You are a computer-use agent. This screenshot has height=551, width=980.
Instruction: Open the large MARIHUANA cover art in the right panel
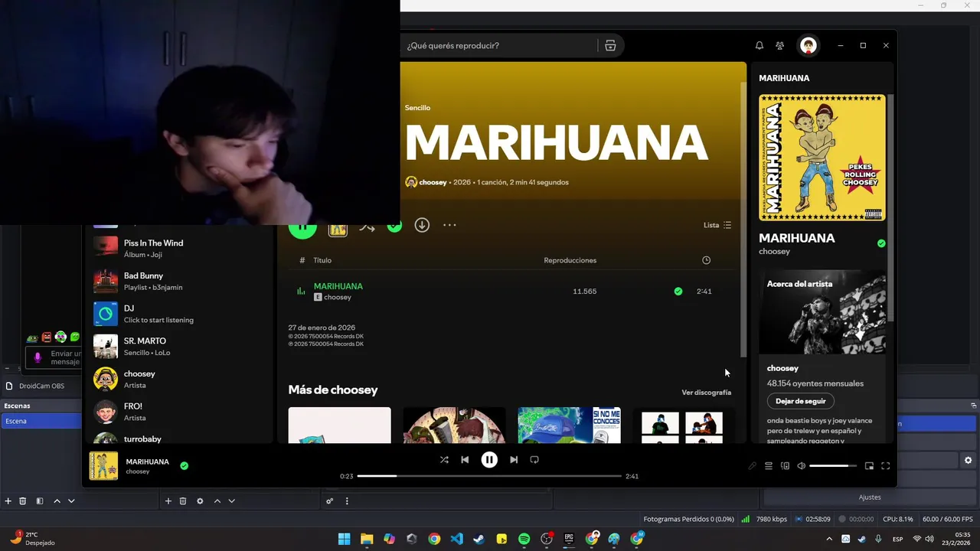[x=822, y=158]
